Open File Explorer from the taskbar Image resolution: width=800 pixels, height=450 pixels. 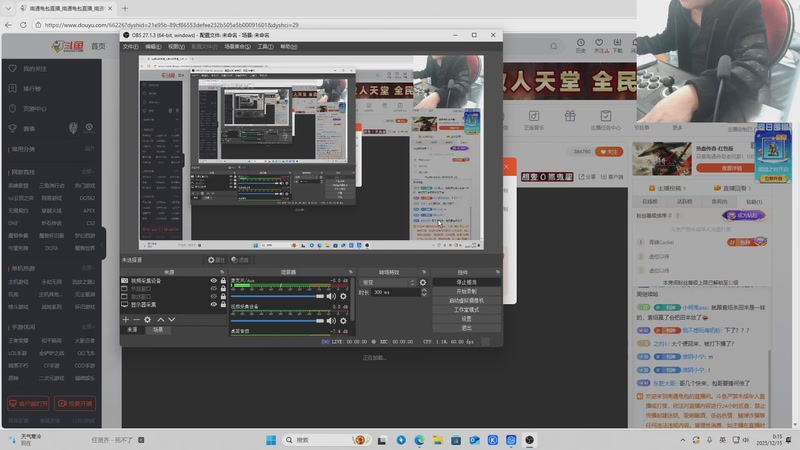(438, 440)
